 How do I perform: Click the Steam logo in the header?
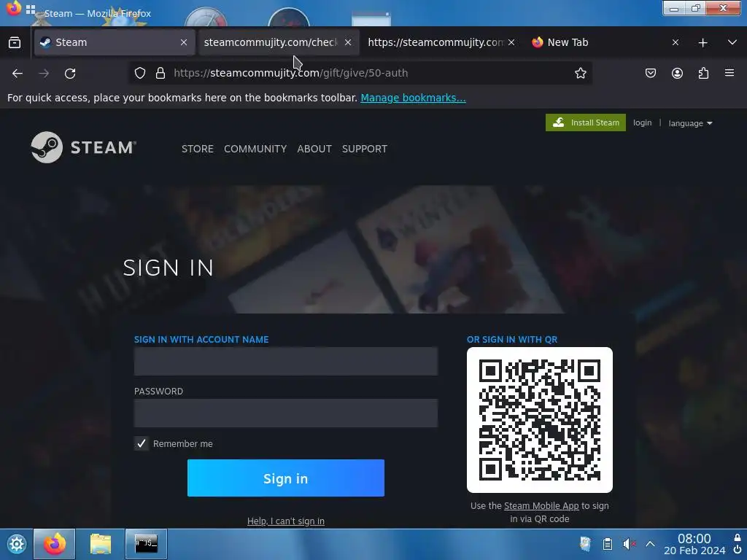(84, 147)
